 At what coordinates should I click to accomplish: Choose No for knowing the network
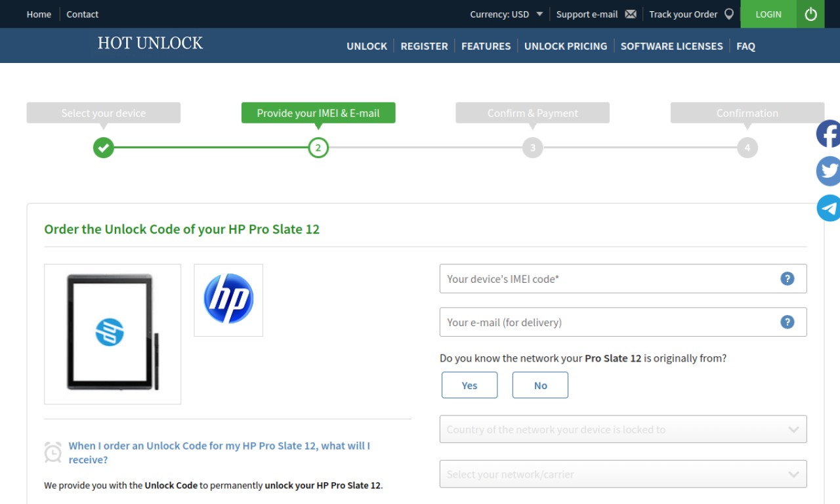click(540, 385)
